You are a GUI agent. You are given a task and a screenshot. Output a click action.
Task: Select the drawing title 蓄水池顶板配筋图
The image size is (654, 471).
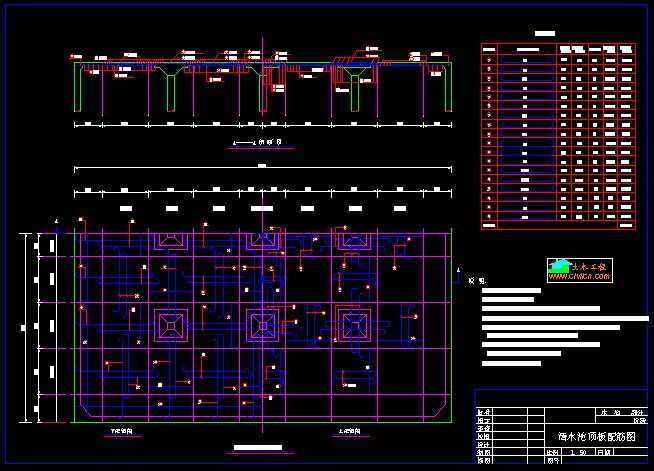pyautogui.click(x=596, y=437)
